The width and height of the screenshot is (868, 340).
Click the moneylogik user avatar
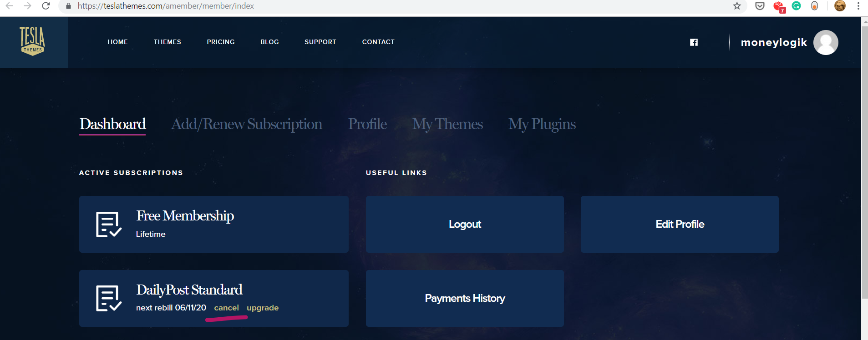[x=826, y=42]
